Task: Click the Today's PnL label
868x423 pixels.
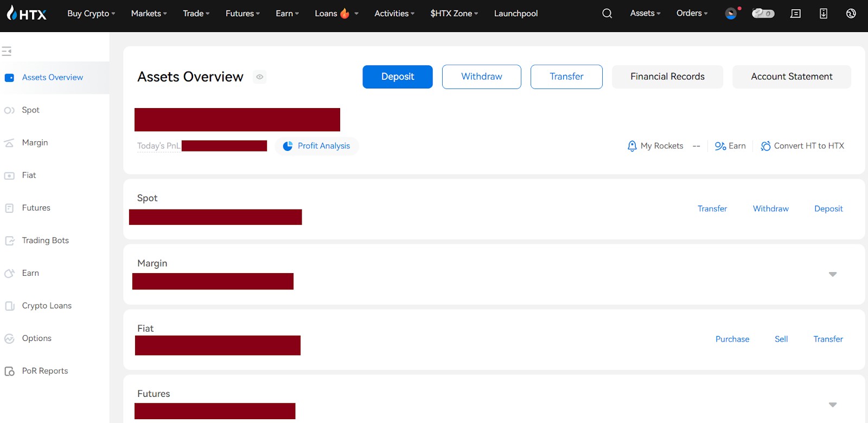Action: [x=158, y=146]
